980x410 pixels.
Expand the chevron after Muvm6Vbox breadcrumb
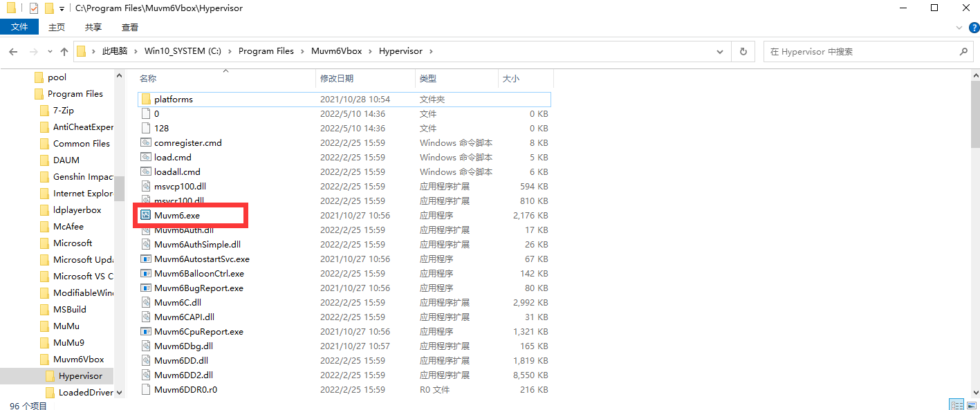[x=371, y=51]
